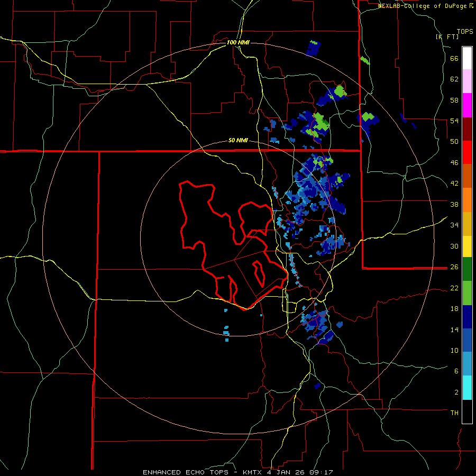This screenshot has height=476, width=476.
Task: Click the legend value 38
Action: click(x=454, y=204)
